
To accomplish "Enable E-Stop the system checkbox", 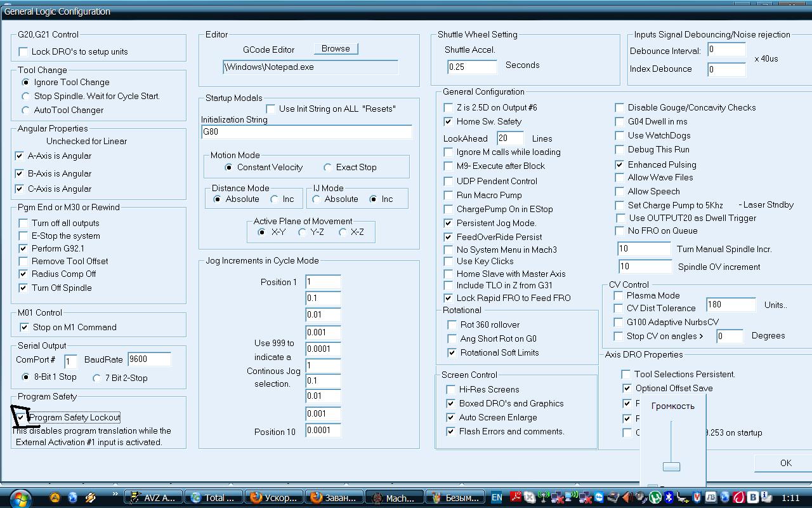I will 23,236.
